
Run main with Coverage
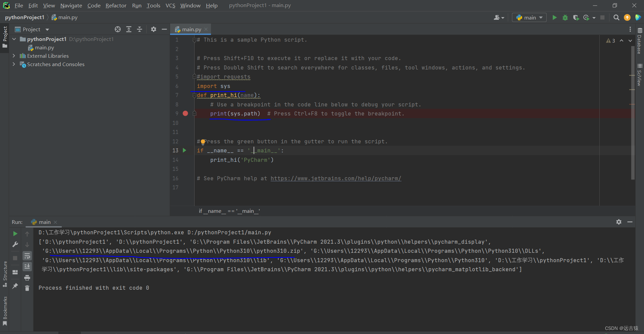576,17
